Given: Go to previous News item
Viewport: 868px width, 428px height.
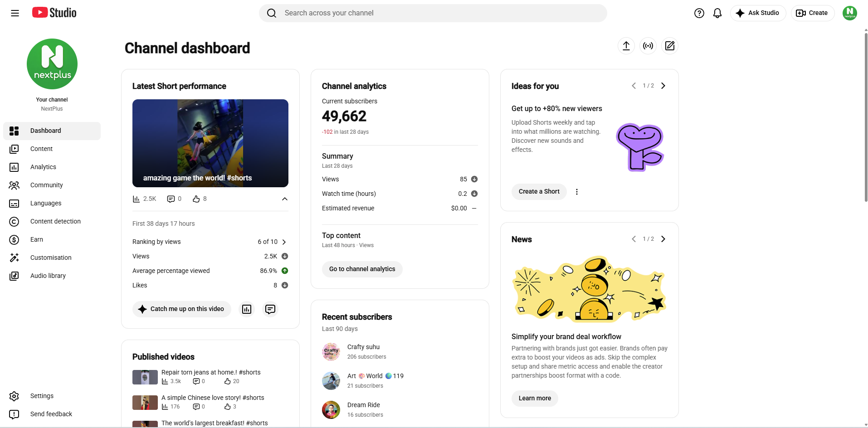Looking at the screenshot, I should click(x=634, y=239).
